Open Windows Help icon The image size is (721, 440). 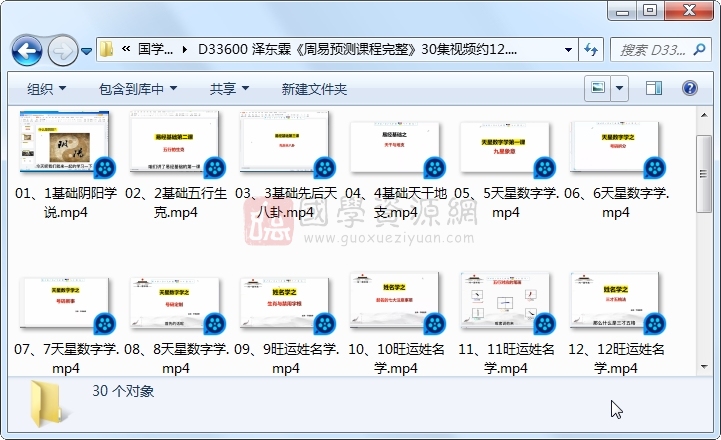(690, 88)
